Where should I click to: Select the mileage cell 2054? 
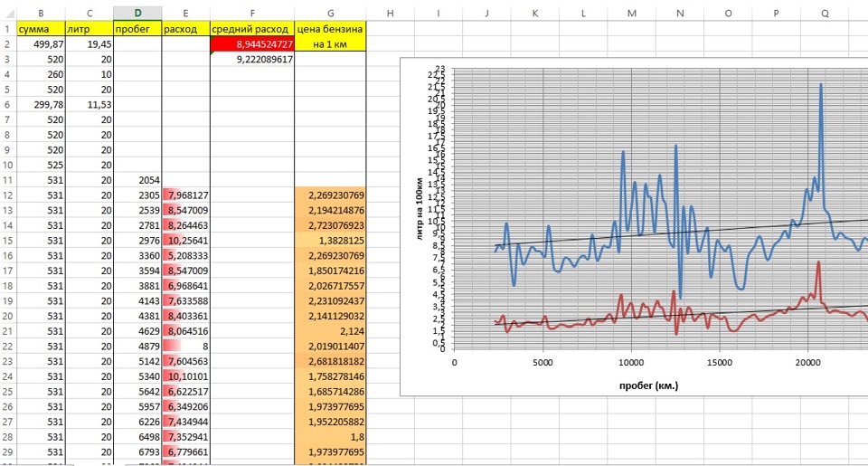click(137, 180)
